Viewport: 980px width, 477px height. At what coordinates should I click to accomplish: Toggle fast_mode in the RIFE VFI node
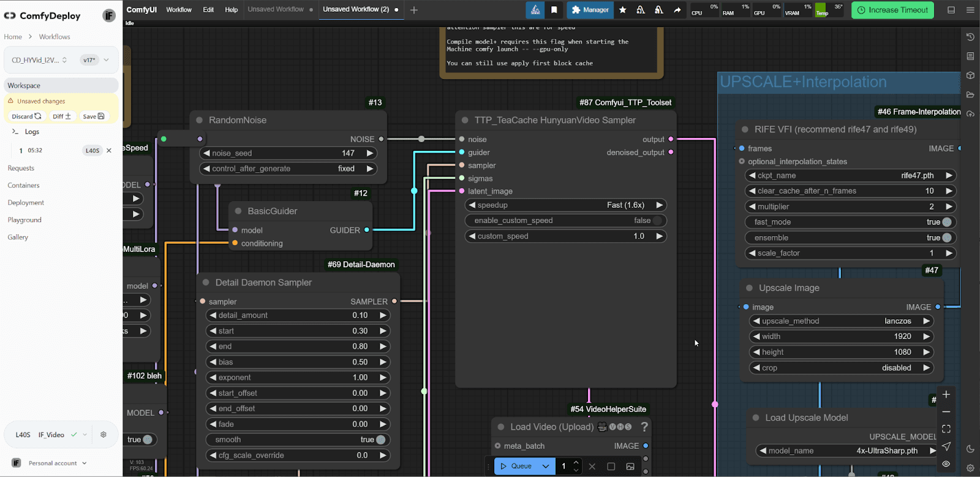[947, 222]
